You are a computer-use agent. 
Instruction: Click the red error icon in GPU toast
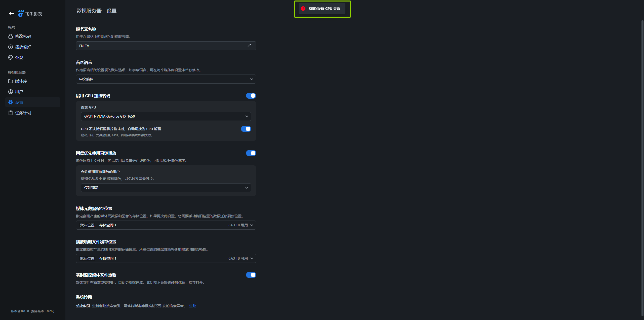(303, 9)
